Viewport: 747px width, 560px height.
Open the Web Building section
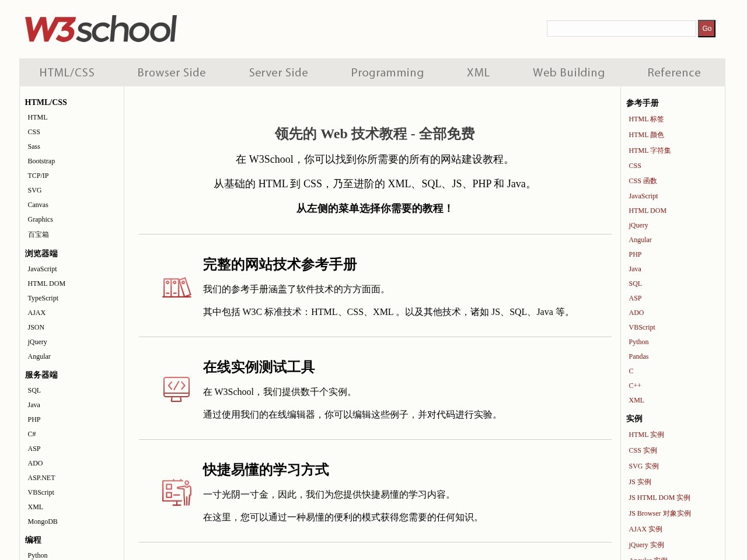(x=568, y=72)
